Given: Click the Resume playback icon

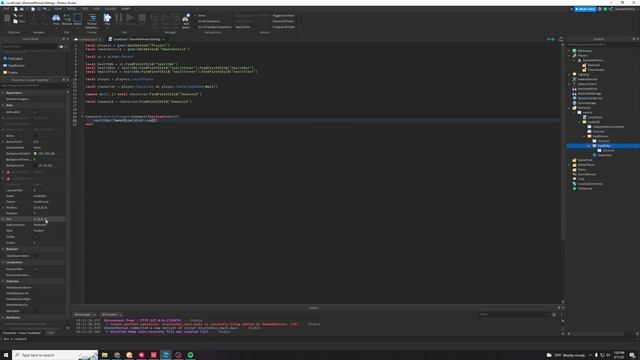Looking at the screenshot, I should (130, 18).
